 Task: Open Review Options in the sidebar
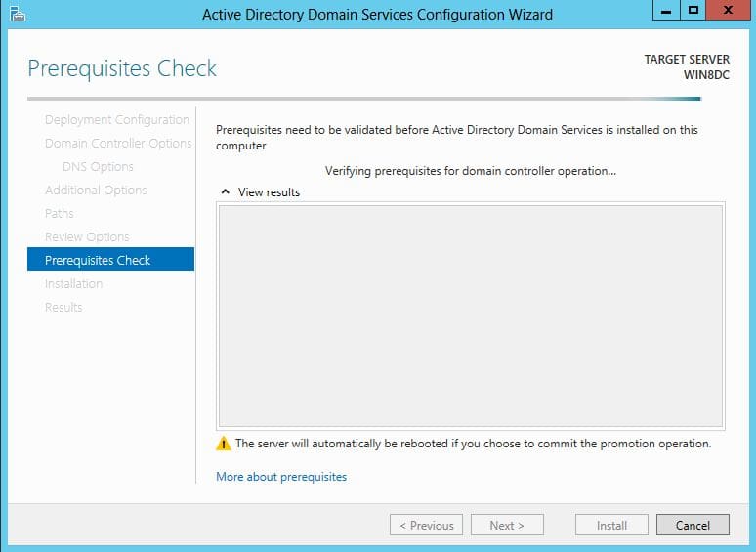click(87, 237)
